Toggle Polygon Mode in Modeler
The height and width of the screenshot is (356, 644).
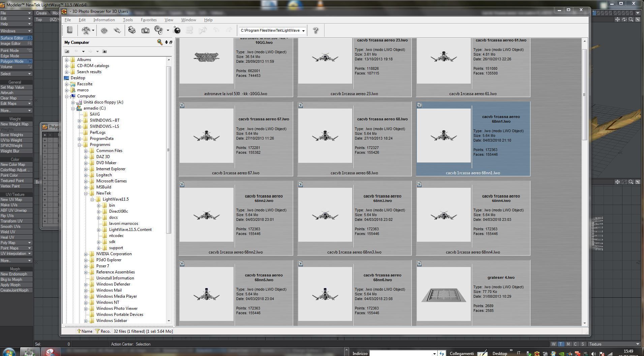point(16,61)
